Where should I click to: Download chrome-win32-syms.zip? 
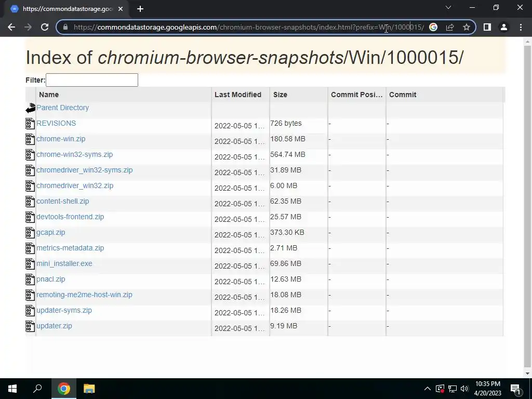(75, 154)
